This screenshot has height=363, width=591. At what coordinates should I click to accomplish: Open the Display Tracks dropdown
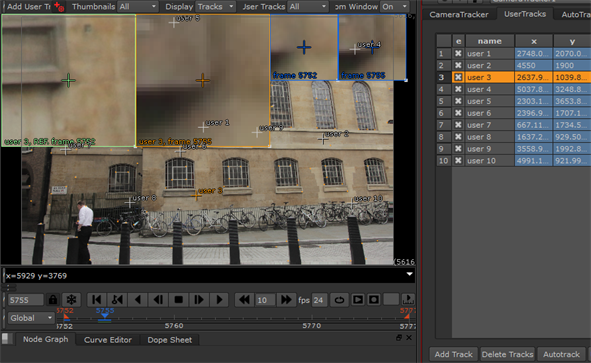pyautogui.click(x=215, y=6)
